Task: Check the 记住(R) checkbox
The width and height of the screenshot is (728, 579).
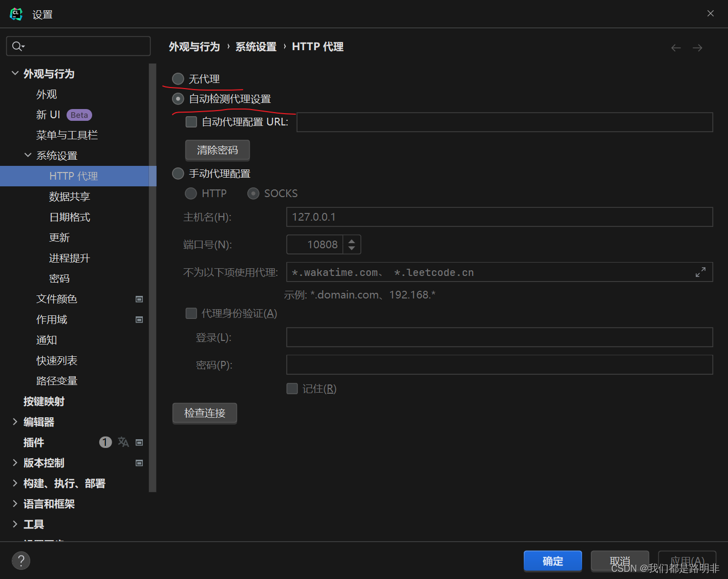Action: pyautogui.click(x=292, y=389)
